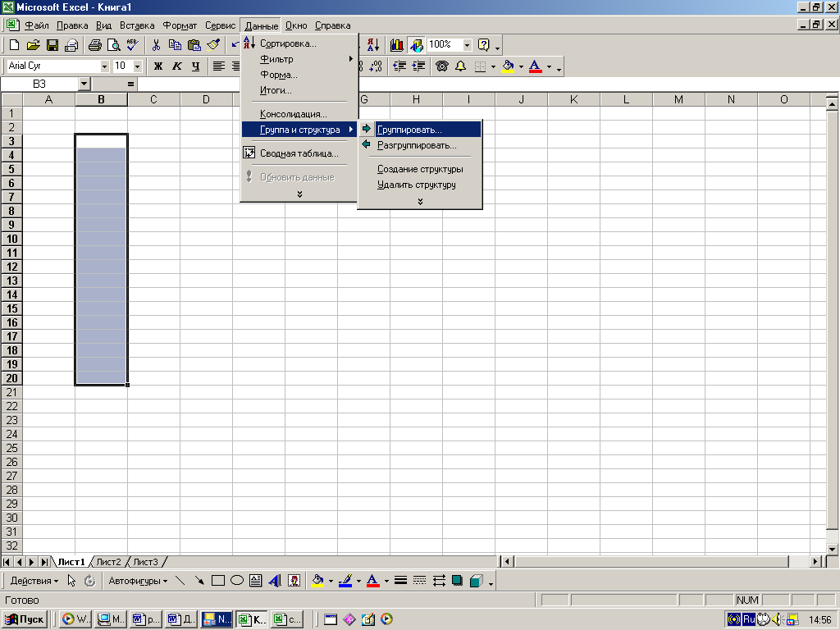Choose the Rectangle drawing tool
This screenshot has width=840, height=630.
pyautogui.click(x=218, y=581)
